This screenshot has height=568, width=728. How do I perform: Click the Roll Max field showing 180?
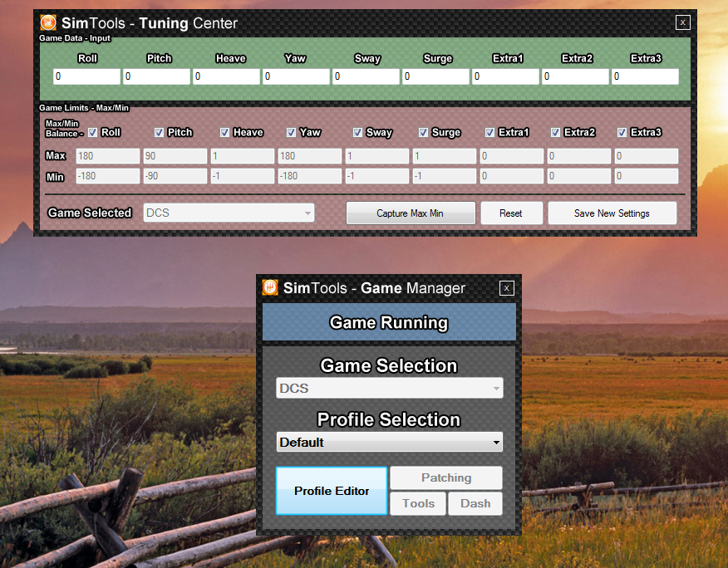(108, 156)
